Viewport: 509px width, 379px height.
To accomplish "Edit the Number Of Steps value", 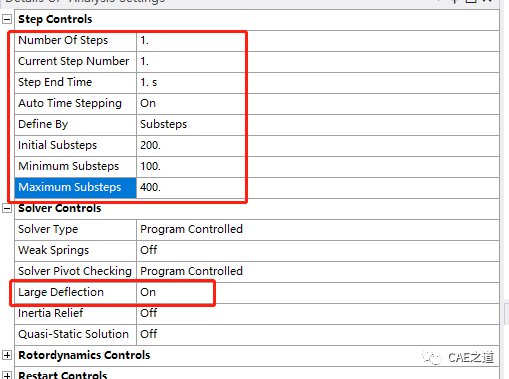I will (x=318, y=41).
